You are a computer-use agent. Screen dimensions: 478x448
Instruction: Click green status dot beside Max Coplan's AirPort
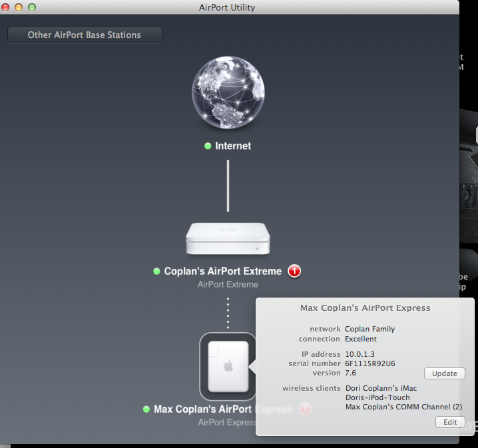146,409
